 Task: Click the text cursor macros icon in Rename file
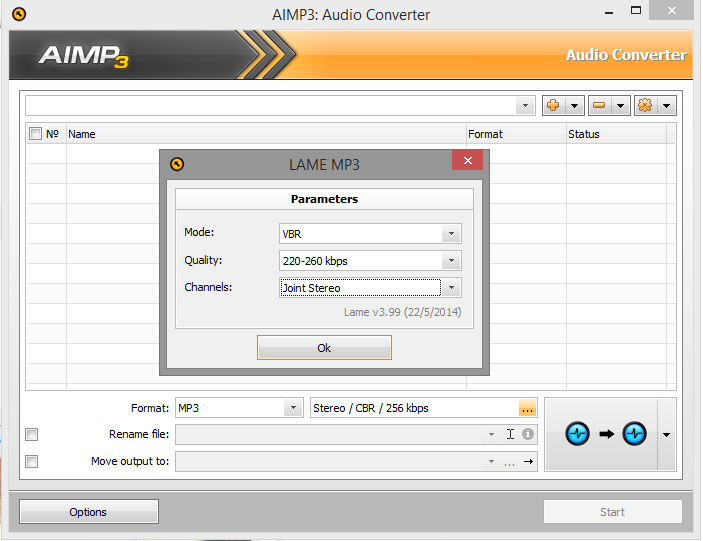tap(510, 434)
